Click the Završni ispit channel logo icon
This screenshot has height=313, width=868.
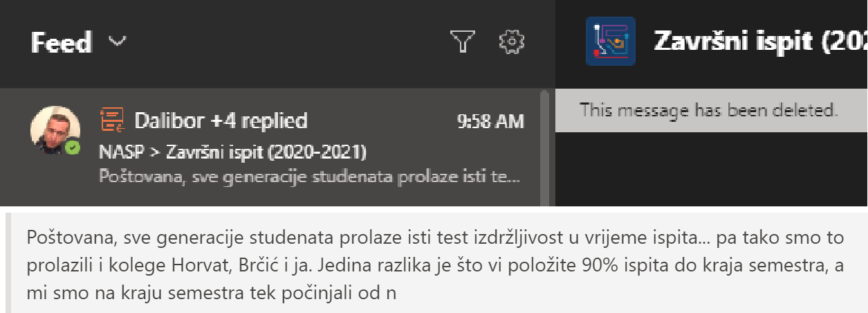coord(611,42)
